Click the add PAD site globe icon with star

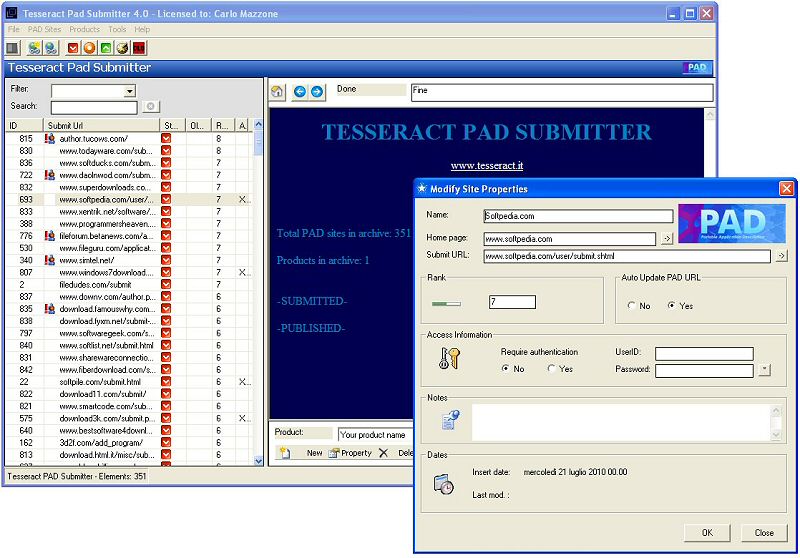pyautogui.click(x=34, y=48)
